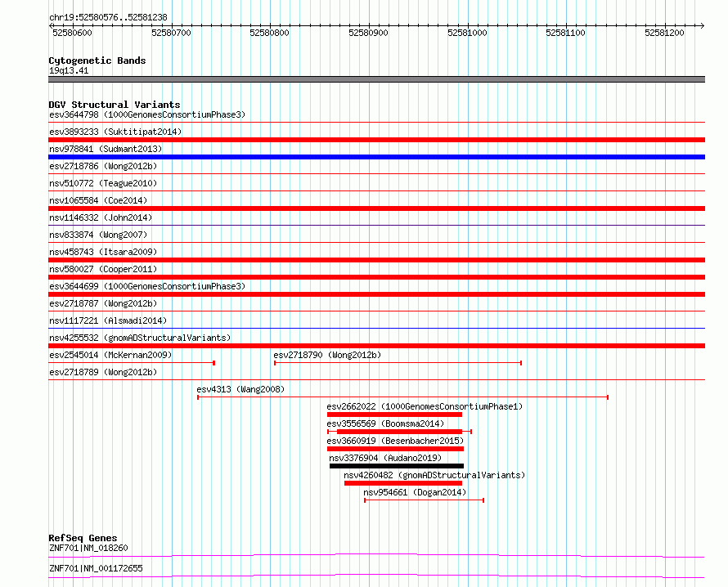Viewport: 728px width, 587px height.
Task: Click the red bar under esv2662022
Action: 394,414
